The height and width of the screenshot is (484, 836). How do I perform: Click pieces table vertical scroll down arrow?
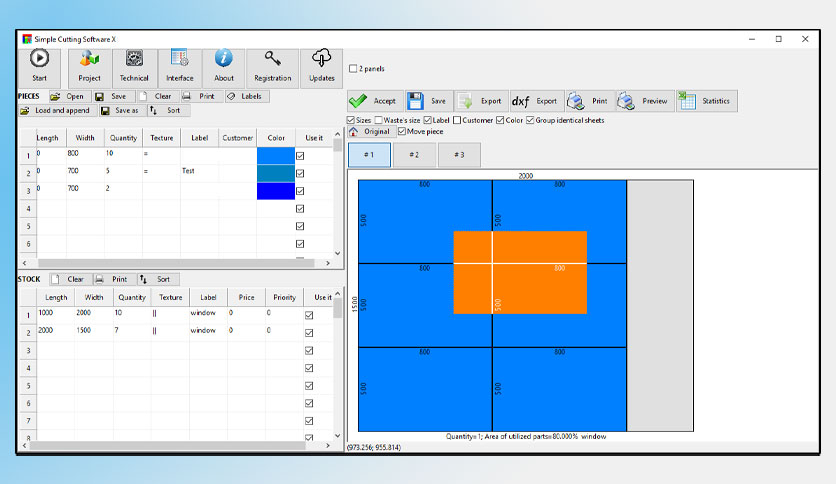(x=337, y=253)
